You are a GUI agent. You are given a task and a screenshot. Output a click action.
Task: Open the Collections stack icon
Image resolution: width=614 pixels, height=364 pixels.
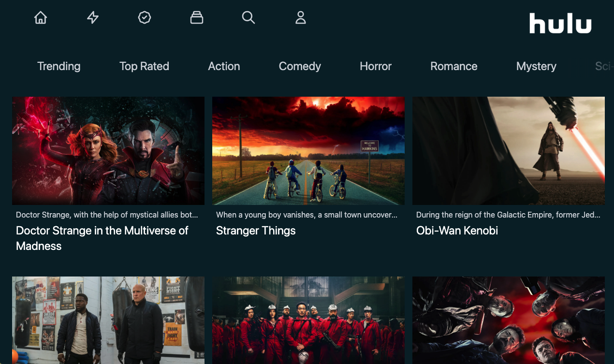point(197,18)
